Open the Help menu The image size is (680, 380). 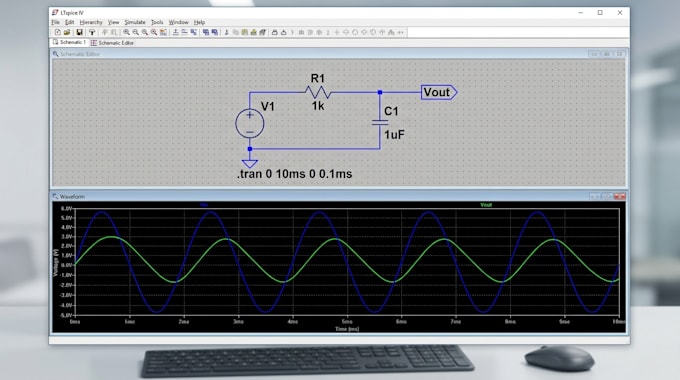pos(199,22)
